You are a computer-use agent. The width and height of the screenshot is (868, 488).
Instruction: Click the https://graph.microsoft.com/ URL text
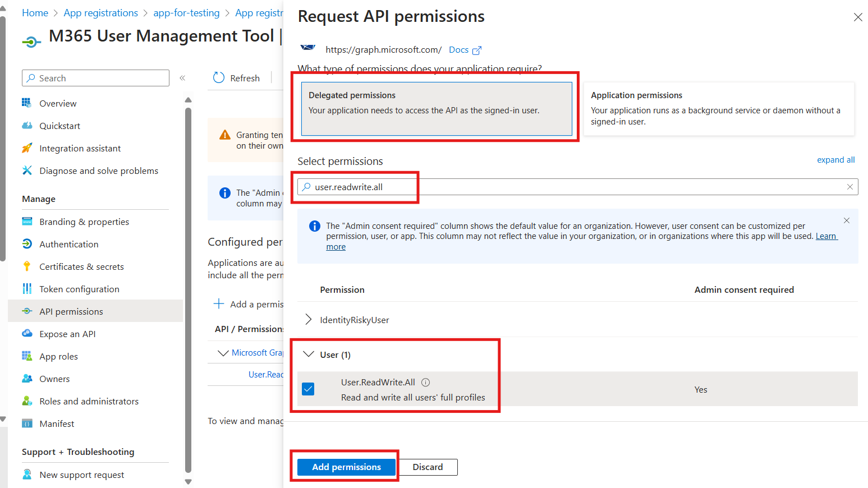point(383,50)
